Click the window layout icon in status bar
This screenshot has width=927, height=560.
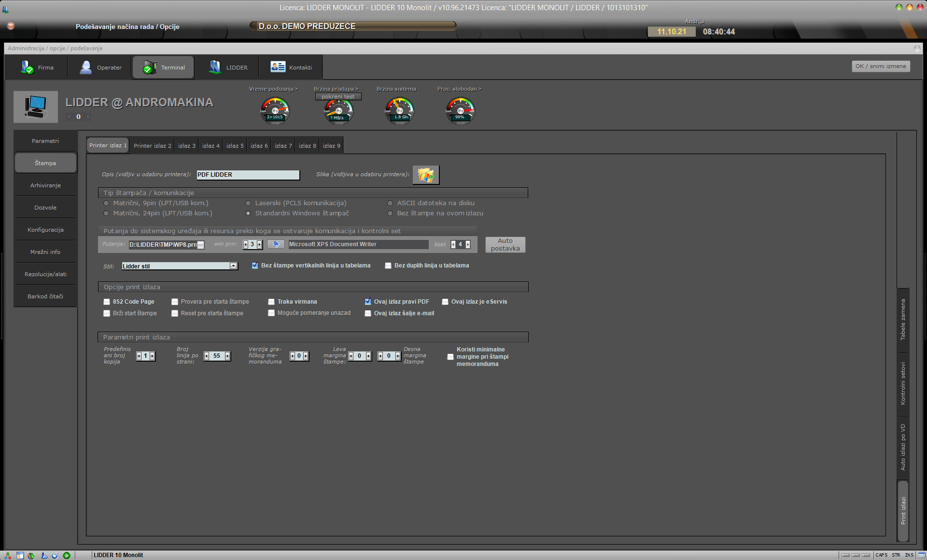[20, 556]
